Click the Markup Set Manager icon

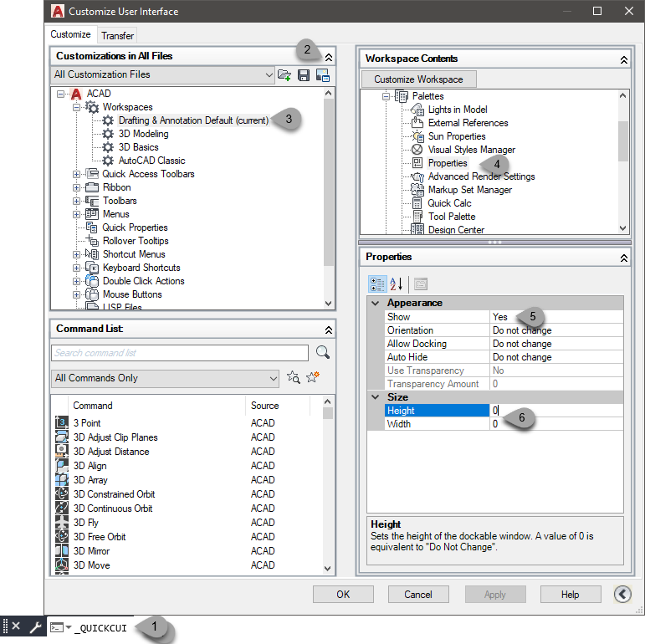(417, 190)
